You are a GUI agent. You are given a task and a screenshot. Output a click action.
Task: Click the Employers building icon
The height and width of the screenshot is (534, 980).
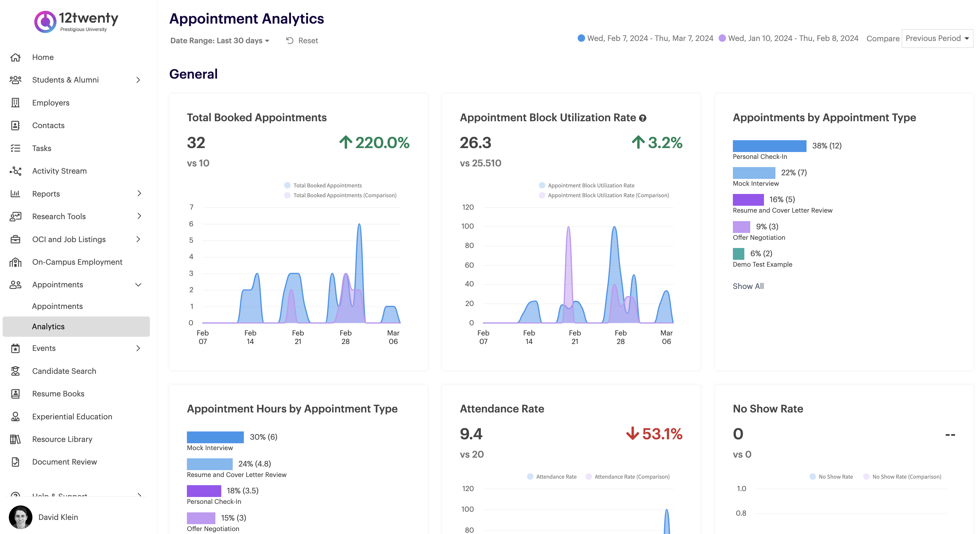coord(15,103)
